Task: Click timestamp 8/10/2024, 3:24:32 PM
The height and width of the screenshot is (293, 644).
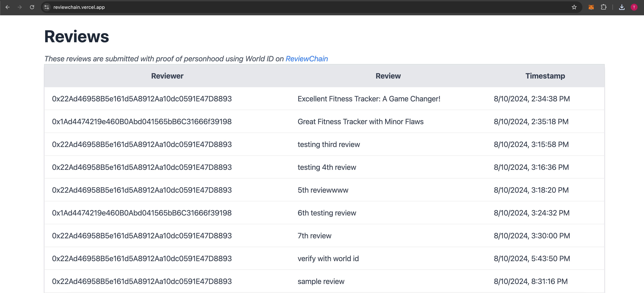Action: [531, 213]
